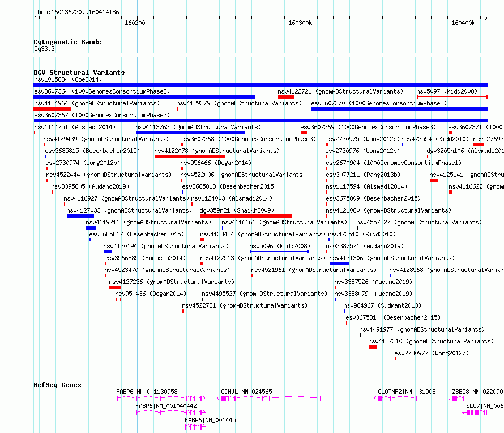Viewport: 504px width, 433px height.
Task: Click the nsv1114751 (Alsmadi2014) label
Action: pyautogui.click(x=75, y=127)
